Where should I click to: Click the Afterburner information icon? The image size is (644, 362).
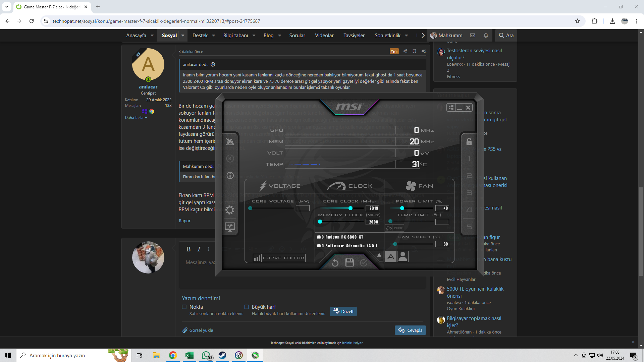230,176
